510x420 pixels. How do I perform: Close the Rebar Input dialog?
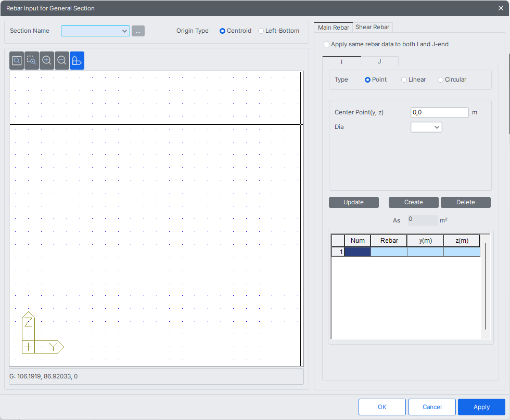[501, 8]
